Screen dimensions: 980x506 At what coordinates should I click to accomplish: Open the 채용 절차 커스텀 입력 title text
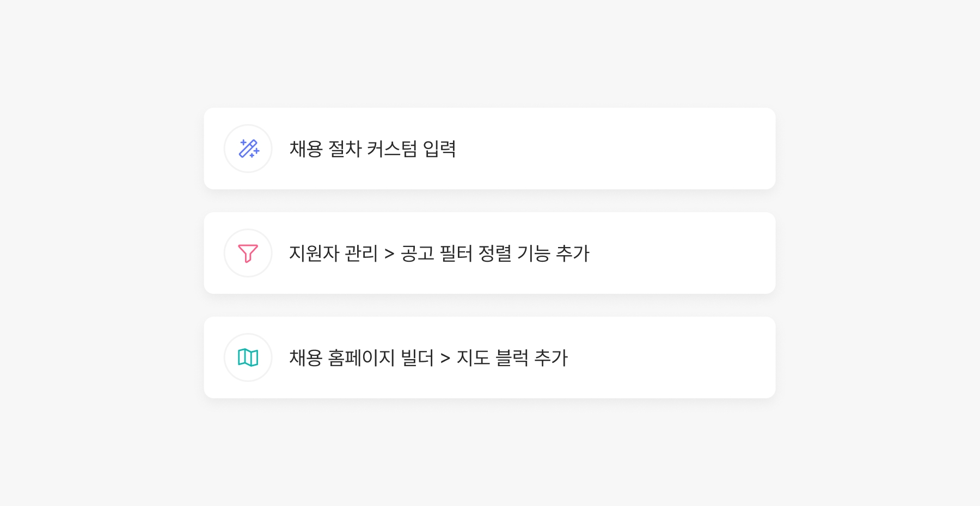pyautogui.click(x=372, y=149)
